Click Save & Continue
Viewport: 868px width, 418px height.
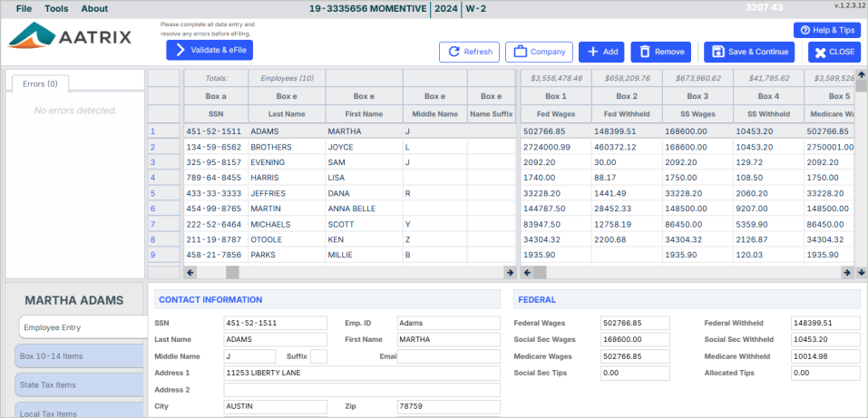(x=749, y=52)
